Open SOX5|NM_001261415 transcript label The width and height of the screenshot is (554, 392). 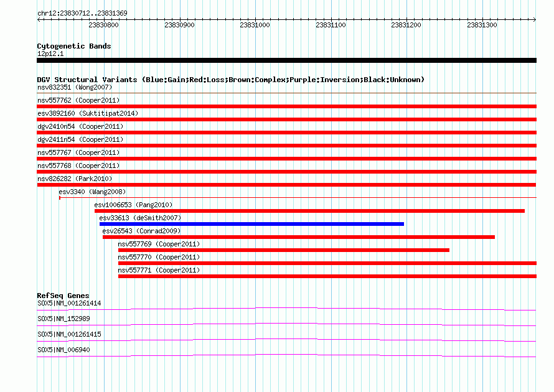tap(69, 334)
